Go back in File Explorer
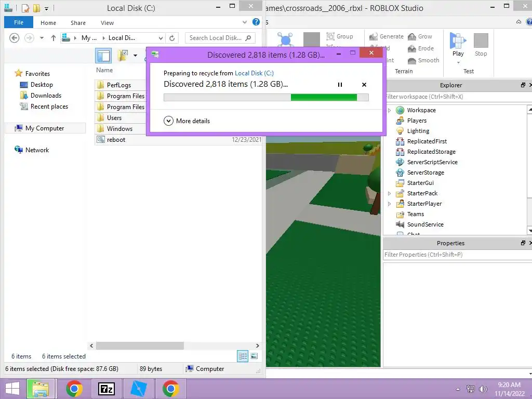This screenshot has width=532, height=399. (x=14, y=37)
